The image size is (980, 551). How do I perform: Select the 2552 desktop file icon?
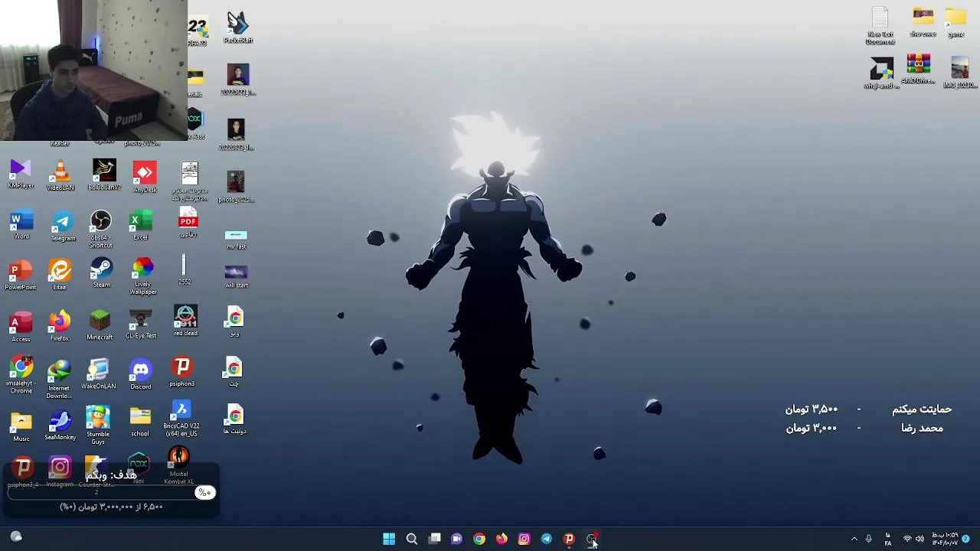click(x=185, y=270)
